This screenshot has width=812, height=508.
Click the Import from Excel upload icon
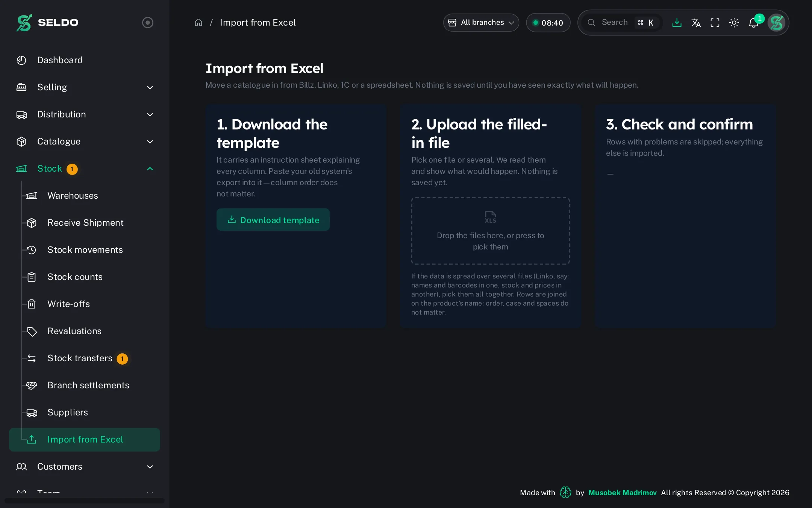pos(32,439)
